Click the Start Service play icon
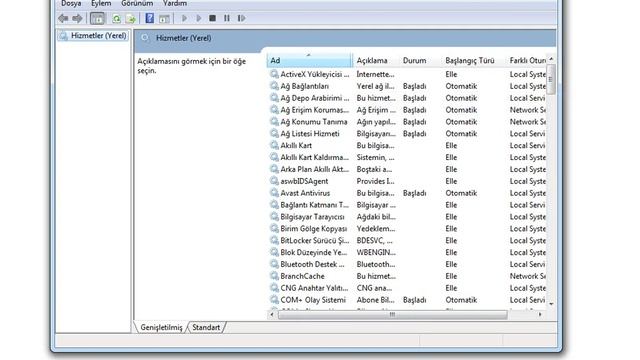 tap(184, 18)
